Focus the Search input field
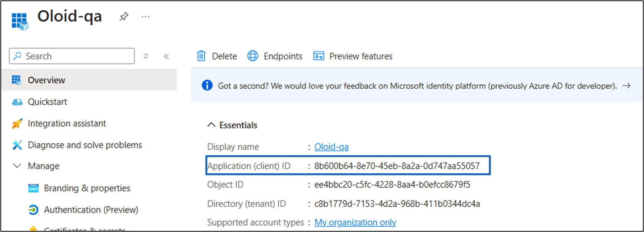The height and width of the screenshot is (232, 644). 72,56
